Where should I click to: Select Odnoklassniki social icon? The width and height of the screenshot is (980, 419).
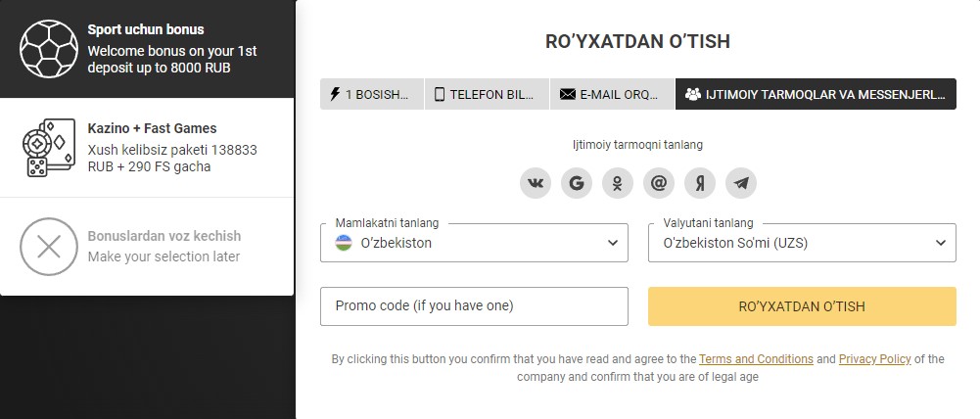(618, 183)
